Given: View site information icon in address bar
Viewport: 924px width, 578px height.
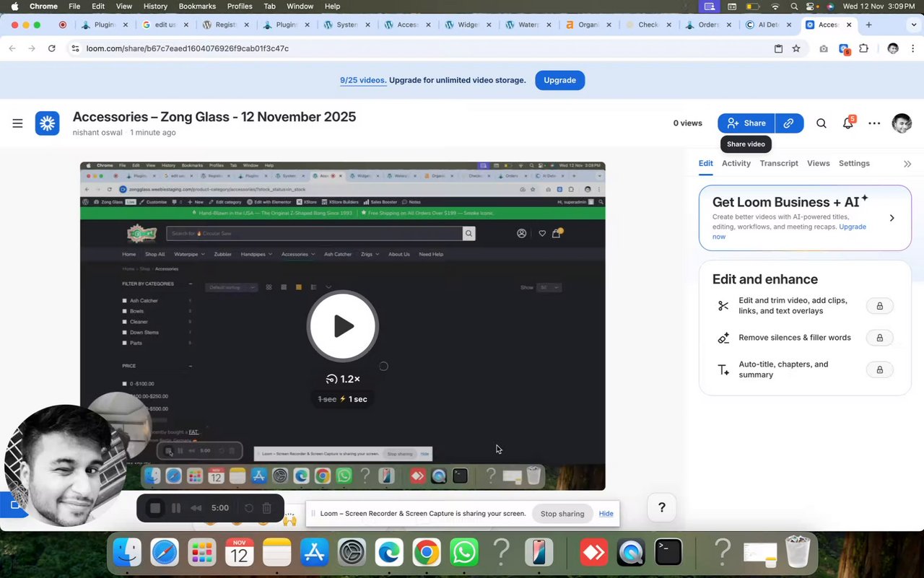Looking at the screenshot, I should pos(75,48).
